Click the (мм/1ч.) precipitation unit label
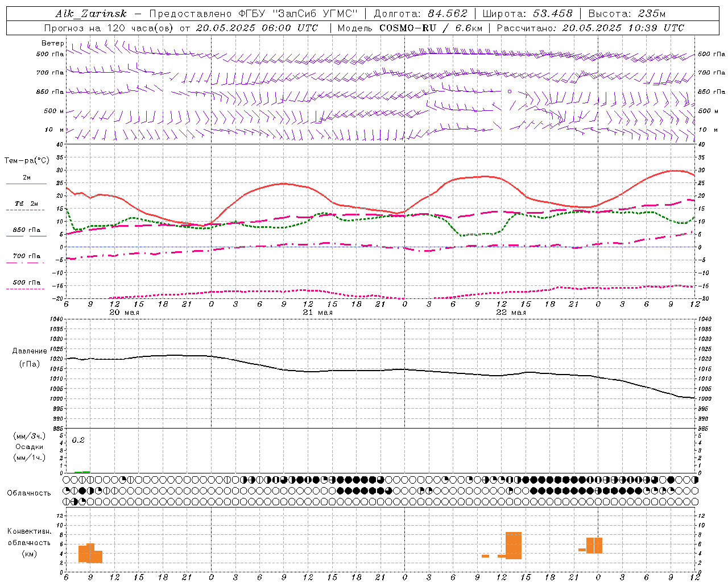Viewport: 728px width, 582px height. click(30, 458)
